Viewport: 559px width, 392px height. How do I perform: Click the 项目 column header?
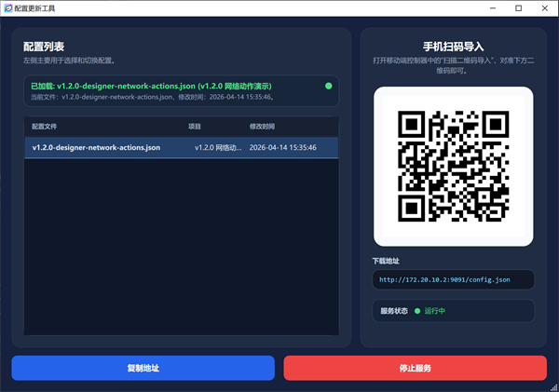point(195,127)
